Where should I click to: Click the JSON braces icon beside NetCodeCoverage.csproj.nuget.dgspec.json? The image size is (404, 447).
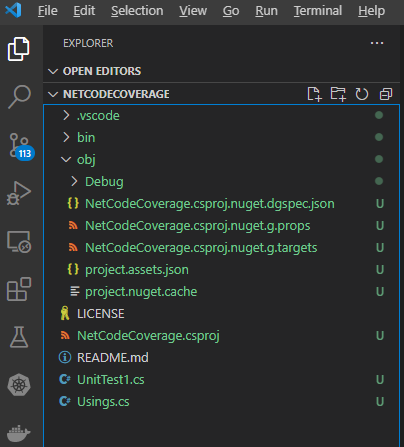[73, 203]
